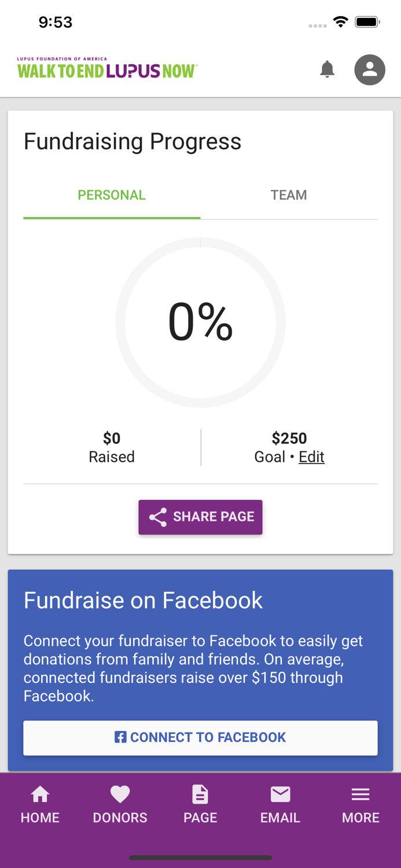Click Edit next to the $250 Goal
This screenshot has height=868, width=401.
tap(311, 457)
